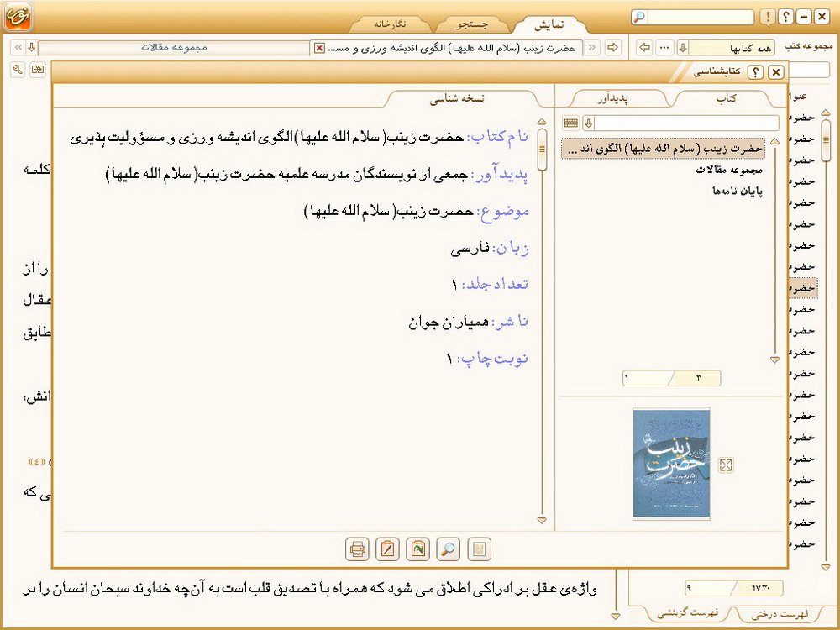Click the wrench settings icon
Image resolution: width=840 pixels, height=630 pixels.
click(x=18, y=69)
